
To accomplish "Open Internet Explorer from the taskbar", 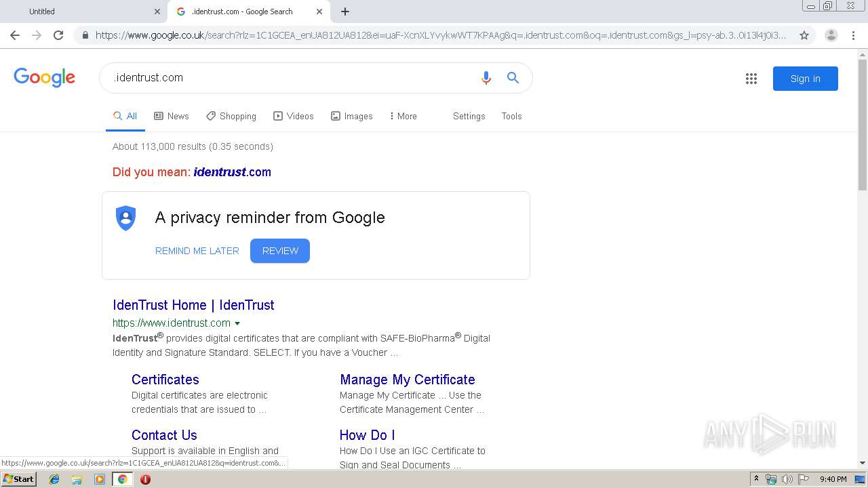I will click(x=54, y=479).
